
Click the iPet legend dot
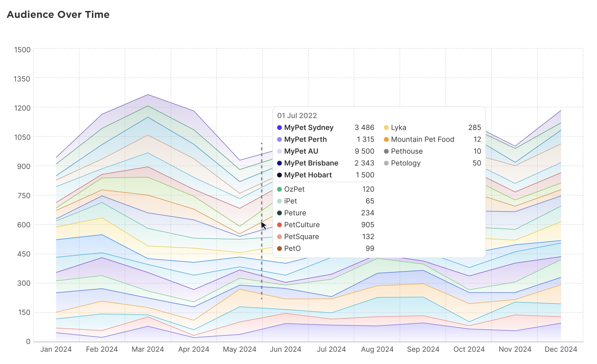(x=279, y=201)
